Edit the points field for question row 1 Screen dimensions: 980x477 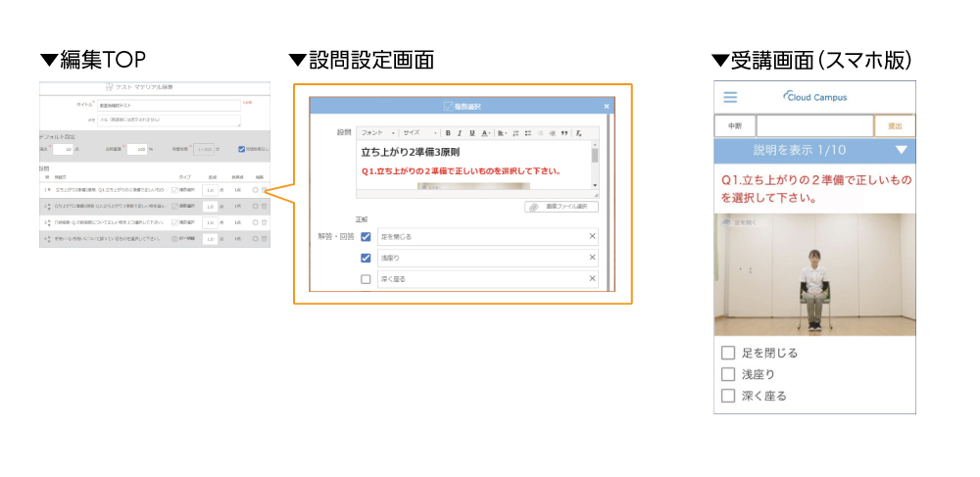click(x=210, y=190)
